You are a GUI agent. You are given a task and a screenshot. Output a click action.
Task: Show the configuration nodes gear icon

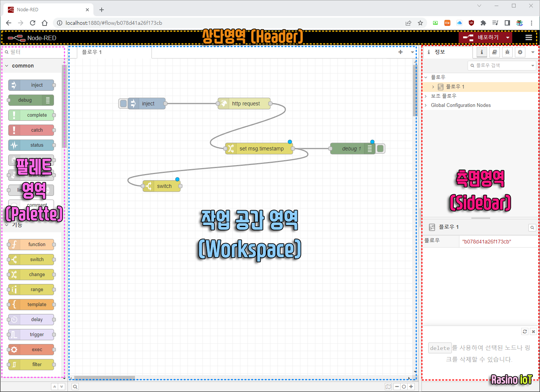point(520,52)
